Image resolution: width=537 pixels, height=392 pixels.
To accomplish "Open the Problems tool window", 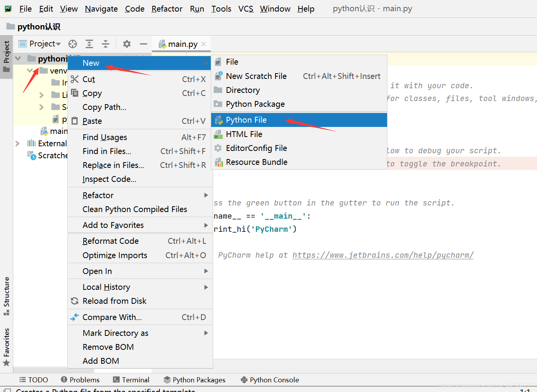I will pyautogui.click(x=80, y=380).
